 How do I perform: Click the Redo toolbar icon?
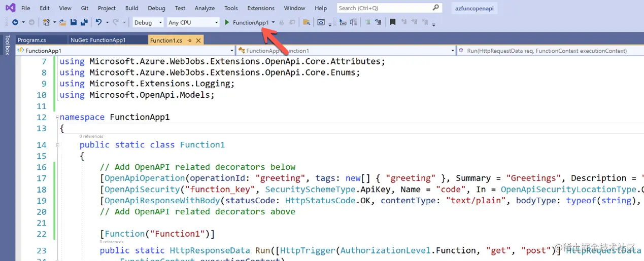(116, 22)
